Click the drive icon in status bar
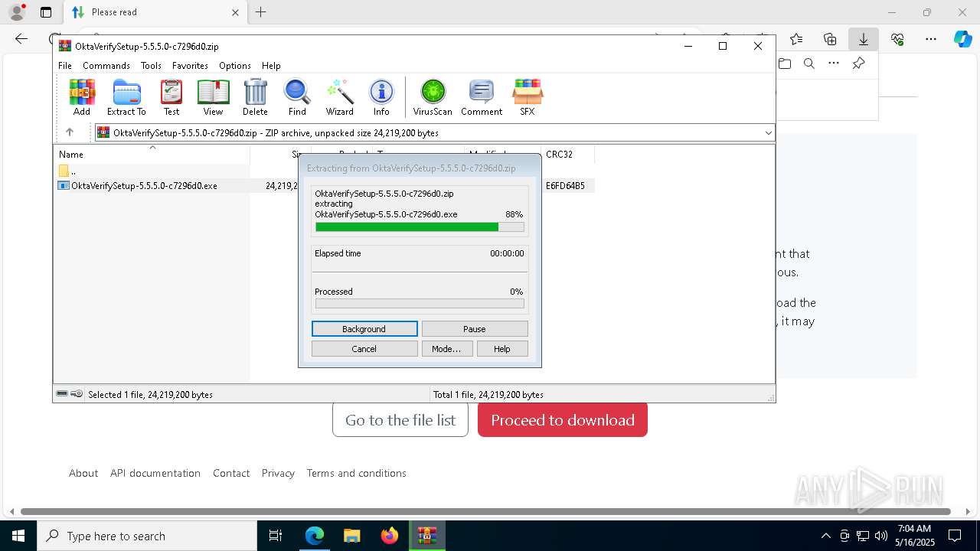 [62, 394]
